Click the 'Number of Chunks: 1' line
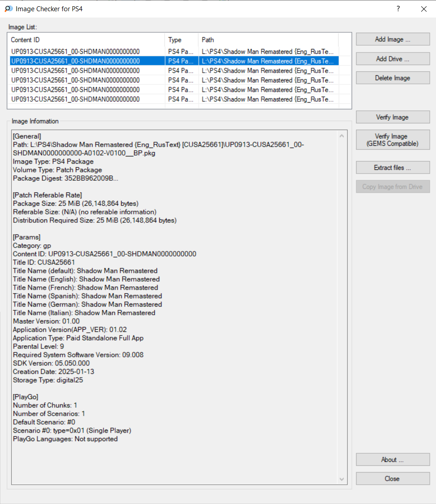This screenshot has width=436, height=504. coord(45,405)
